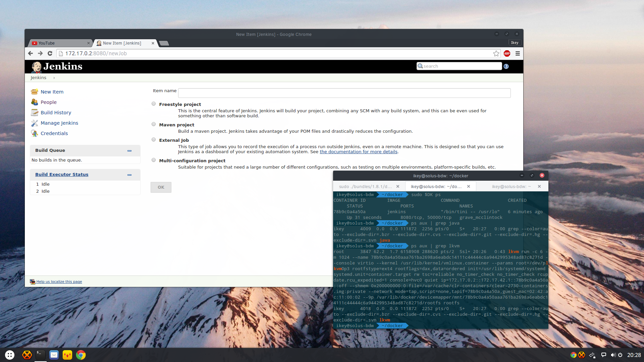Click the Ikey profile button in Chrome

[515, 43]
